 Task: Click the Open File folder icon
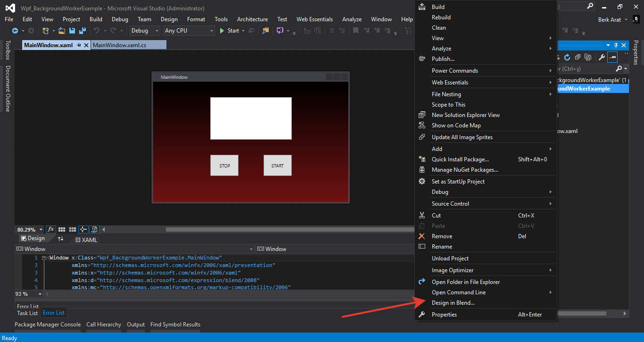(x=62, y=31)
